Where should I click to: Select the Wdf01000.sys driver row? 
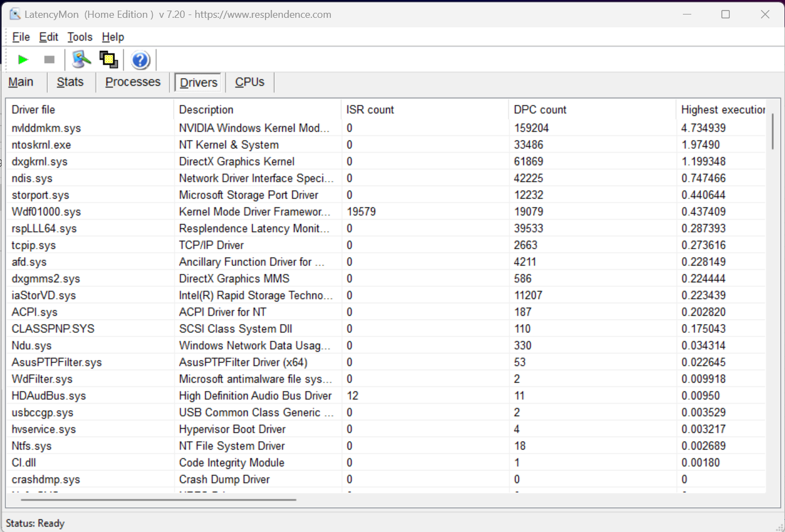click(46, 212)
